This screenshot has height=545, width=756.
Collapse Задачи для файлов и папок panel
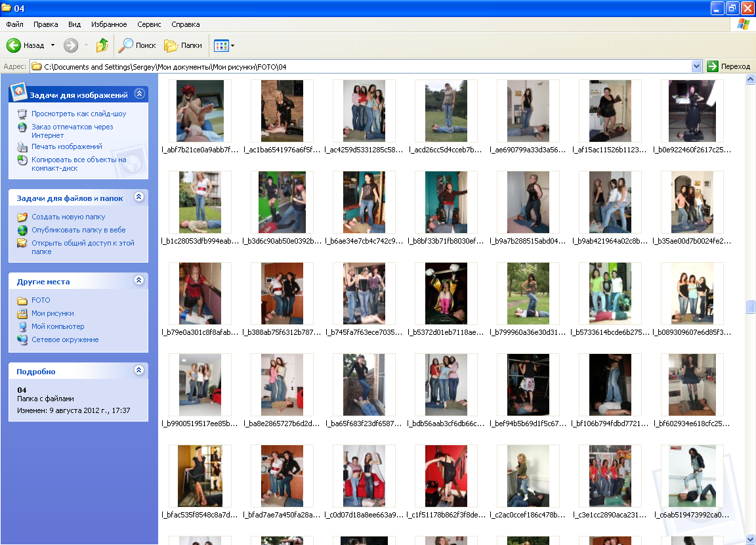139,197
